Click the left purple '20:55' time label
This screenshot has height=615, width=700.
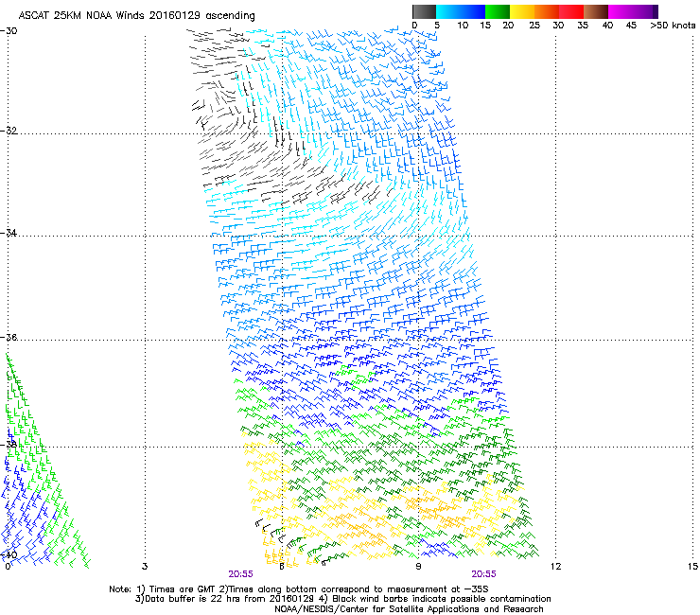pos(240,574)
